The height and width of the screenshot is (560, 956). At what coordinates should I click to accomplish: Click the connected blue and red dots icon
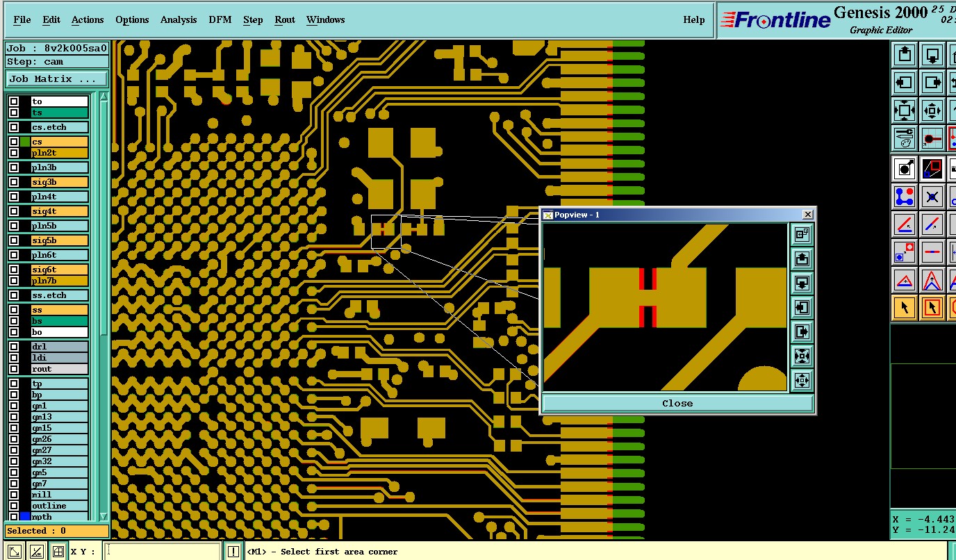point(904,197)
